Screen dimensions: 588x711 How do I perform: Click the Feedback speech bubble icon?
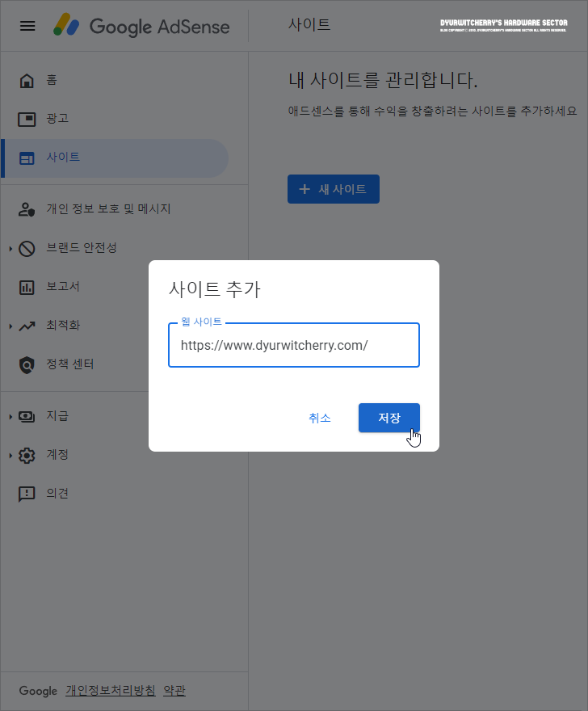click(x=27, y=494)
